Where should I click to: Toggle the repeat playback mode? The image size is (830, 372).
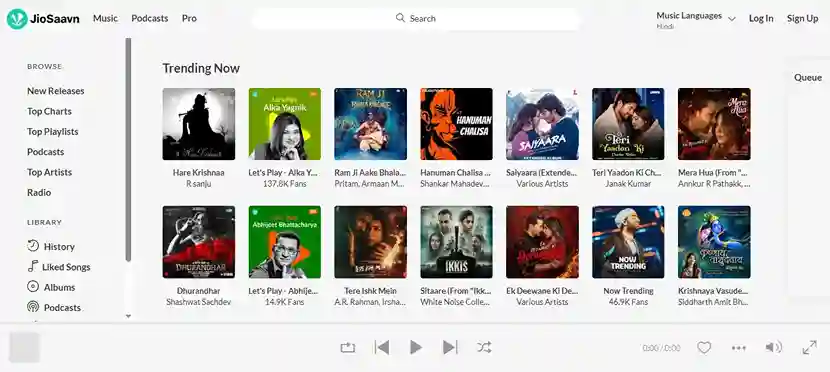click(348, 348)
